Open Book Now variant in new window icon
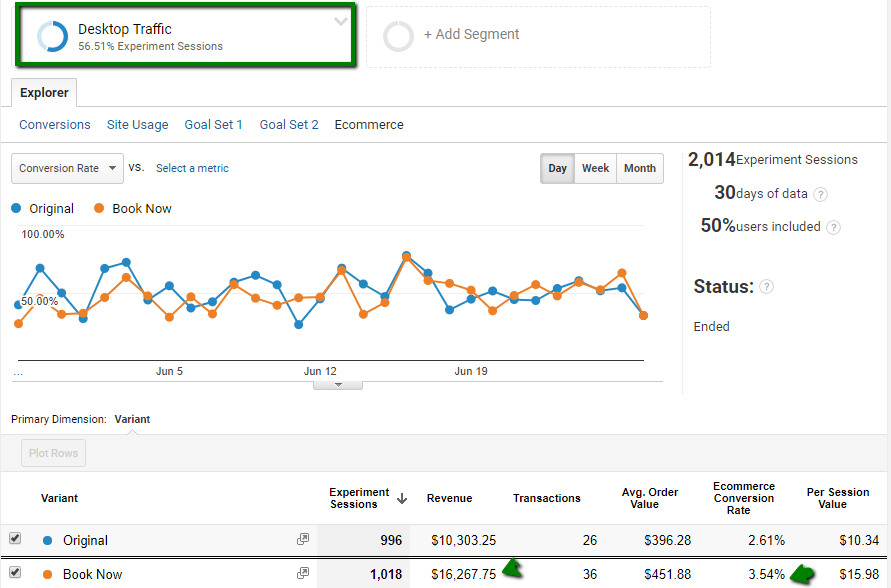The image size is (891, 588). (x=303, y=573)
